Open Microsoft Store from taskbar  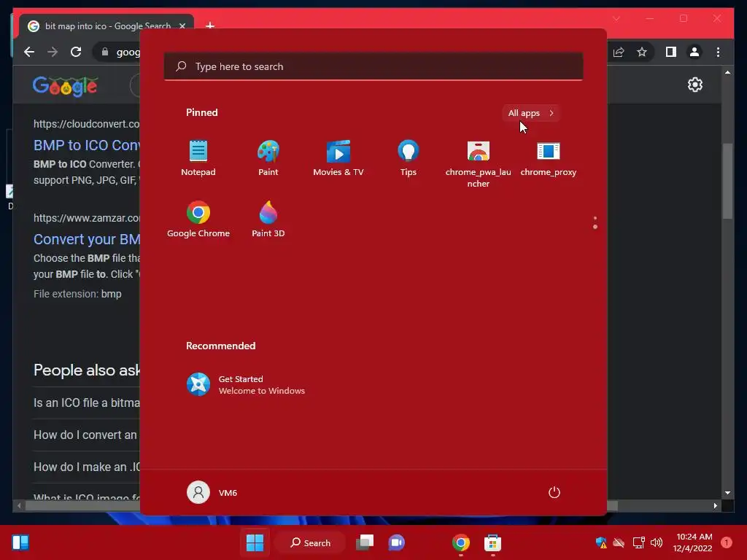coord(492,542)
